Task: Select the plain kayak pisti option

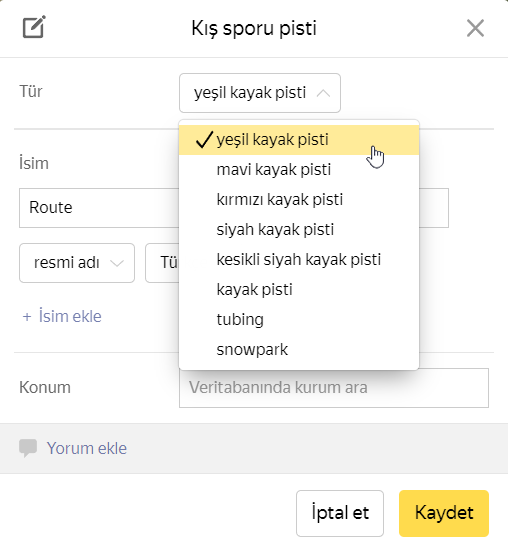Action: [299, 290]
